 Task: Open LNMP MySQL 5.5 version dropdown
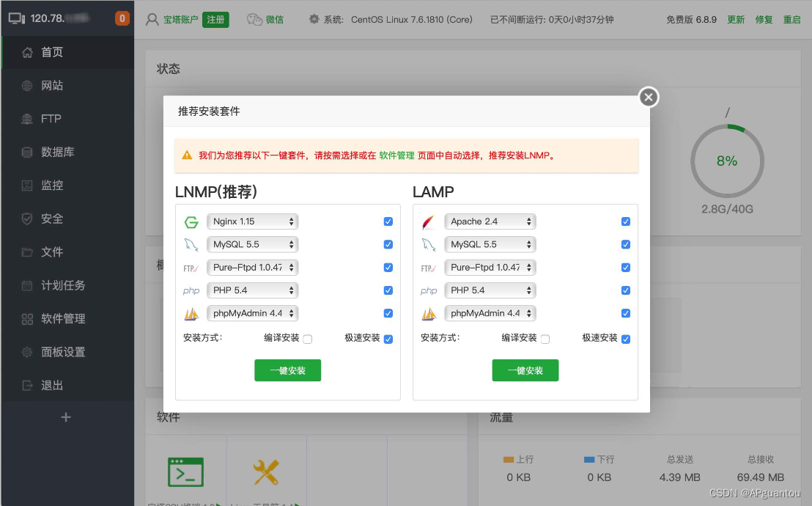tap(253, 244)
